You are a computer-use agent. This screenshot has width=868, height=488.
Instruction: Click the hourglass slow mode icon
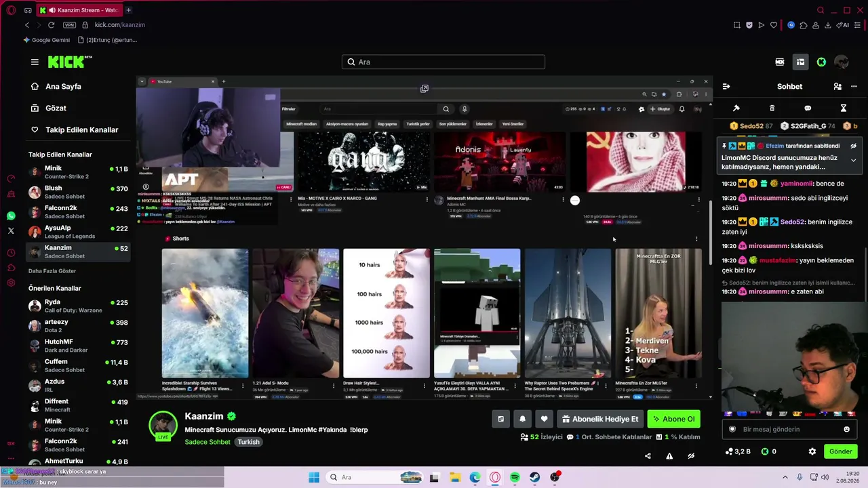click(844, 108)
